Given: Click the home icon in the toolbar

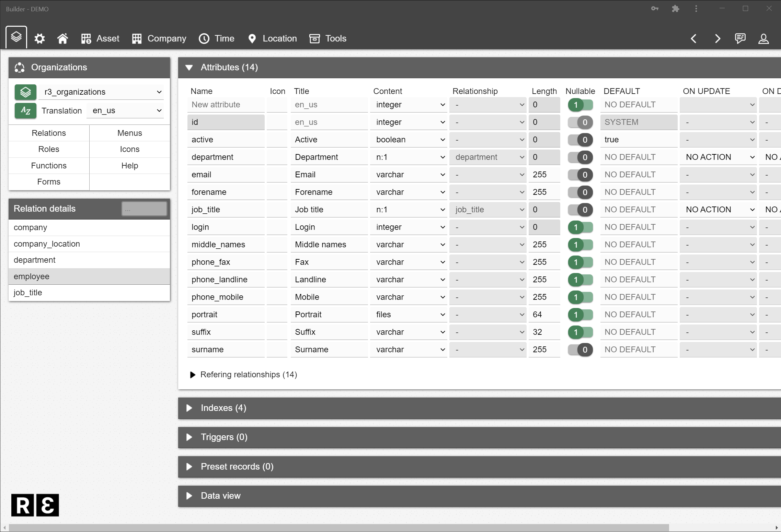Looking at the screenshot, I should [62, 38].
